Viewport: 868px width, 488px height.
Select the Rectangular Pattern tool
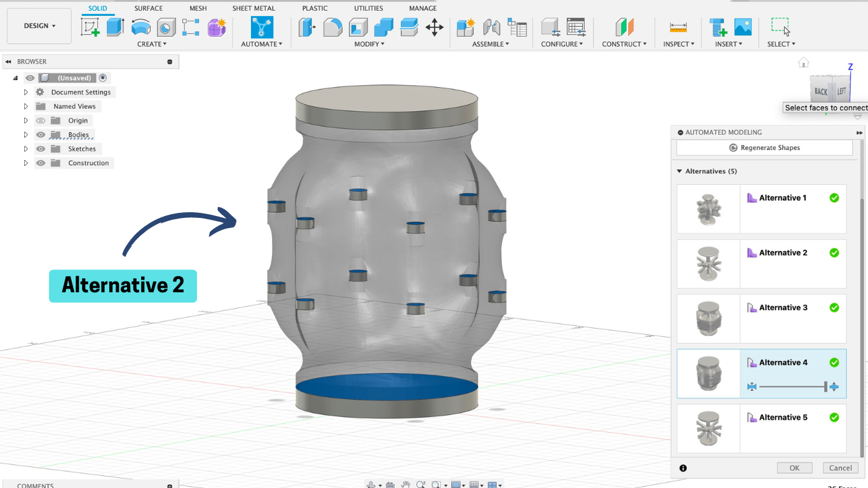pos(191,27)
